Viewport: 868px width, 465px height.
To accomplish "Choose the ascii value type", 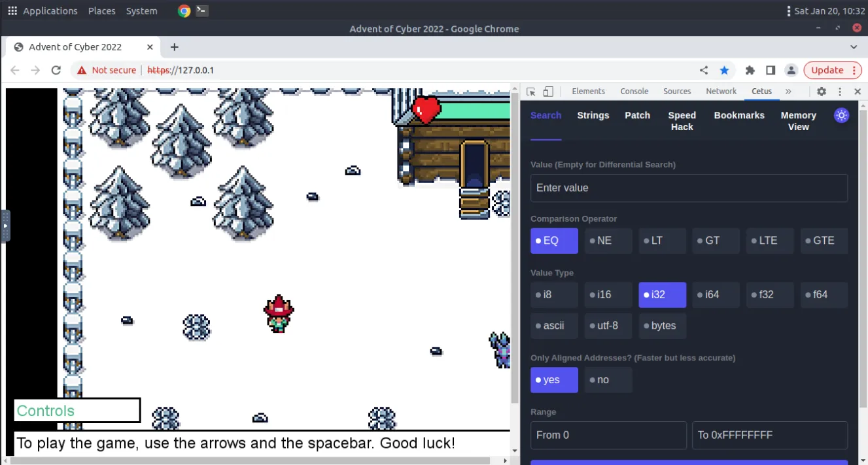I will point(554,326).
